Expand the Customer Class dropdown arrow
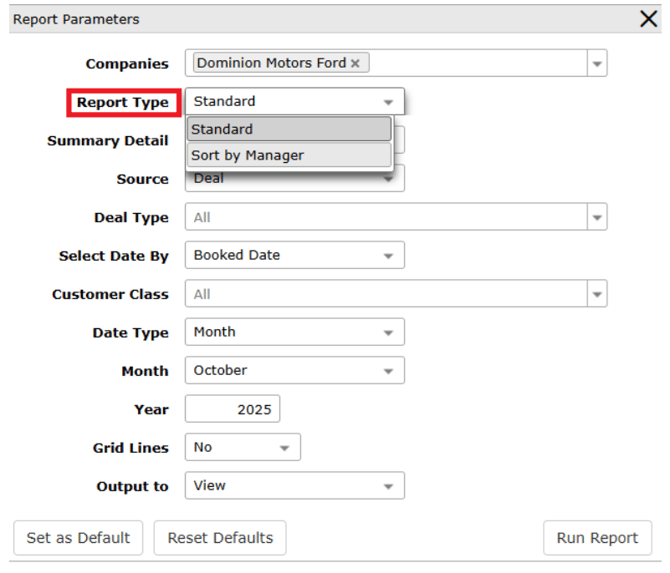Screen dimensions: 670x573 coord(597,294)
